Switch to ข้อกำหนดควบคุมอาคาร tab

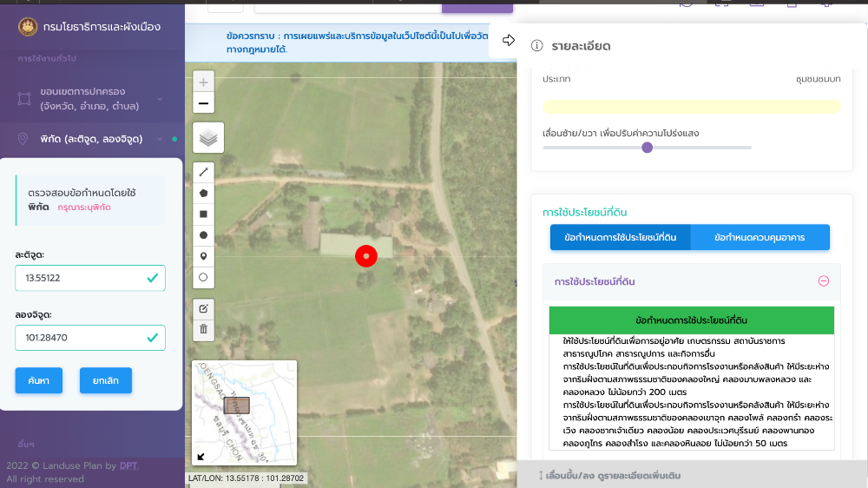[x=759, y=237]
